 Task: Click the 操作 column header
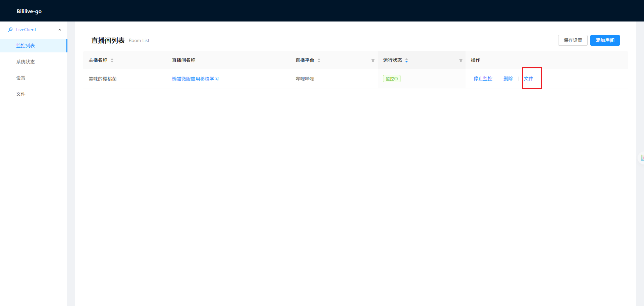(476, 60)
